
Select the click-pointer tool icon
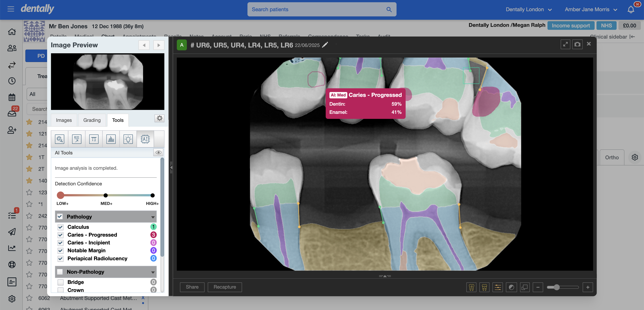point(59,139)
